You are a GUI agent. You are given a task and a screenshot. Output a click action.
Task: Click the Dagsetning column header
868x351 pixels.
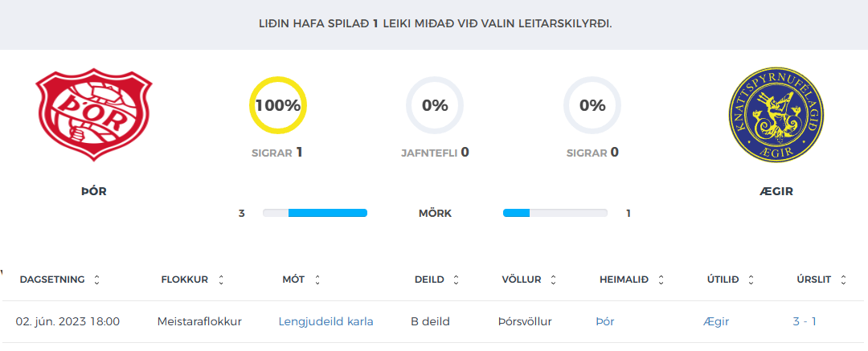coord(52,280)
